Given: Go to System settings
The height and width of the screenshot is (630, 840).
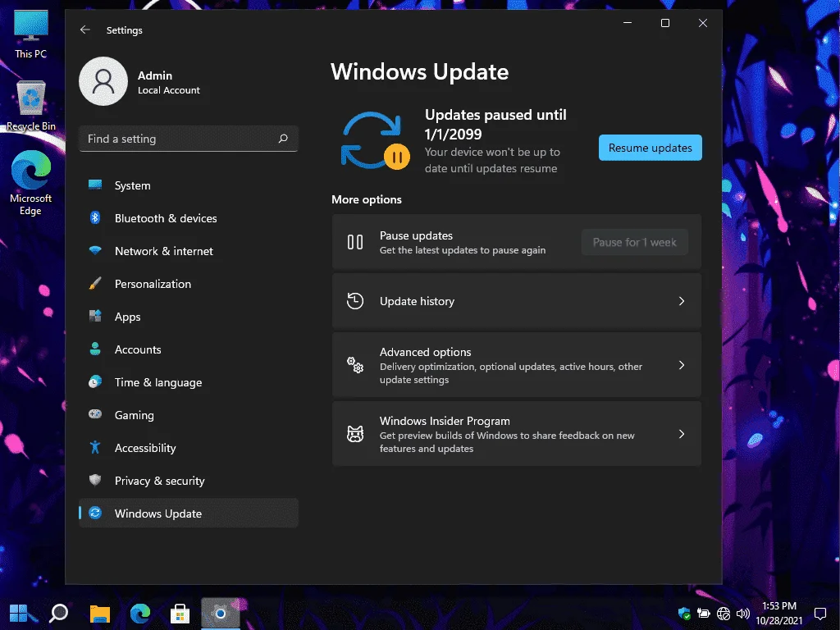Looking at the screenshot, I should pos(188,185).
